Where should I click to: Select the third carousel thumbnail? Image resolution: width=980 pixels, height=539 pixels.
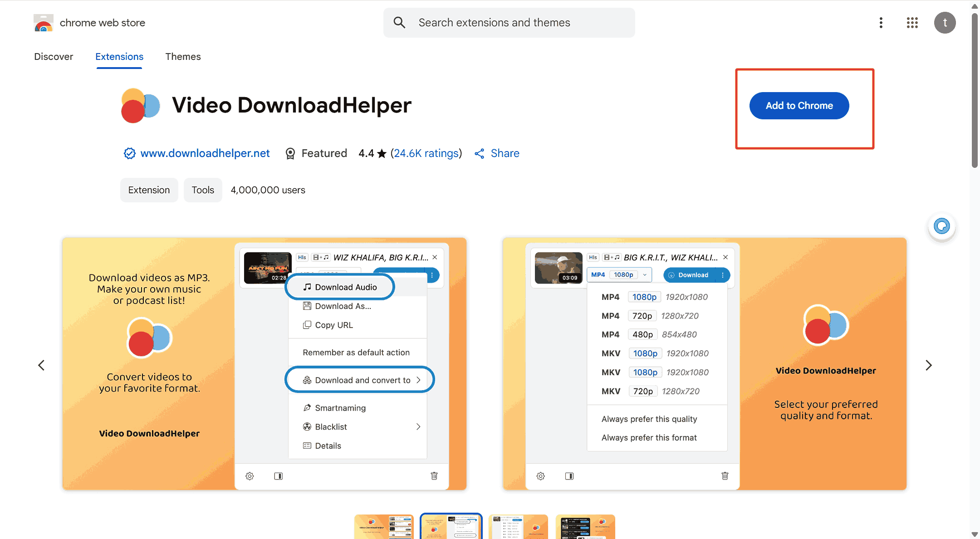(518, 527)
